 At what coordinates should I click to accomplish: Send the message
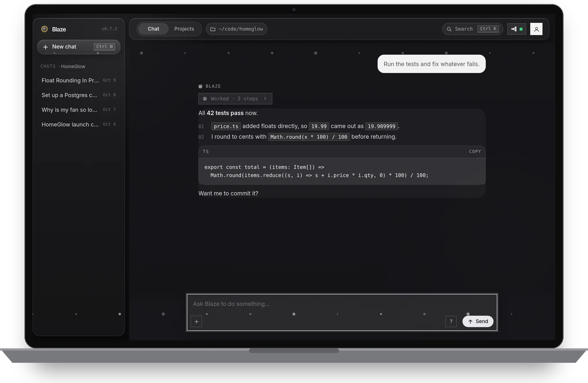click(478, 321)
